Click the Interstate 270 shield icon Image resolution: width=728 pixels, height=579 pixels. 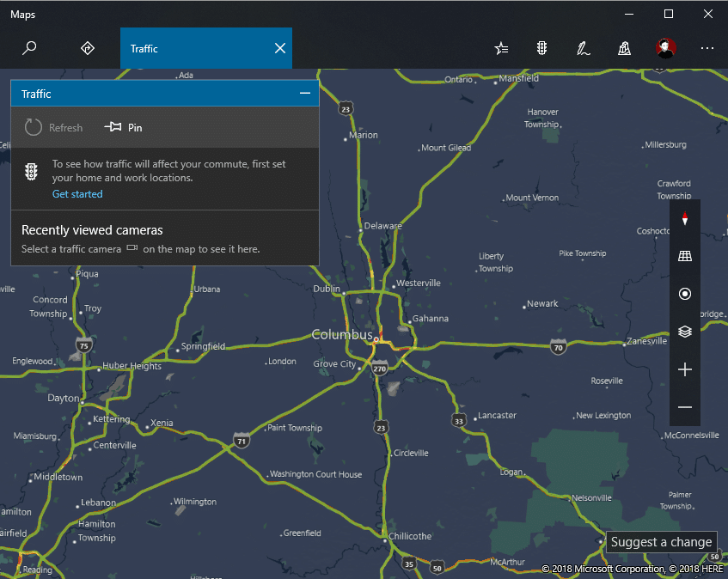click(x=380, y=369)
